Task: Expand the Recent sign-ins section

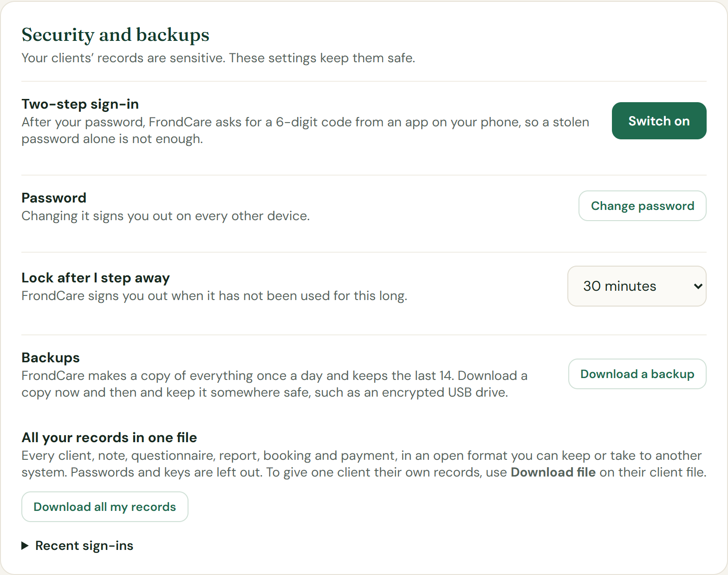Action: [78, 545]
